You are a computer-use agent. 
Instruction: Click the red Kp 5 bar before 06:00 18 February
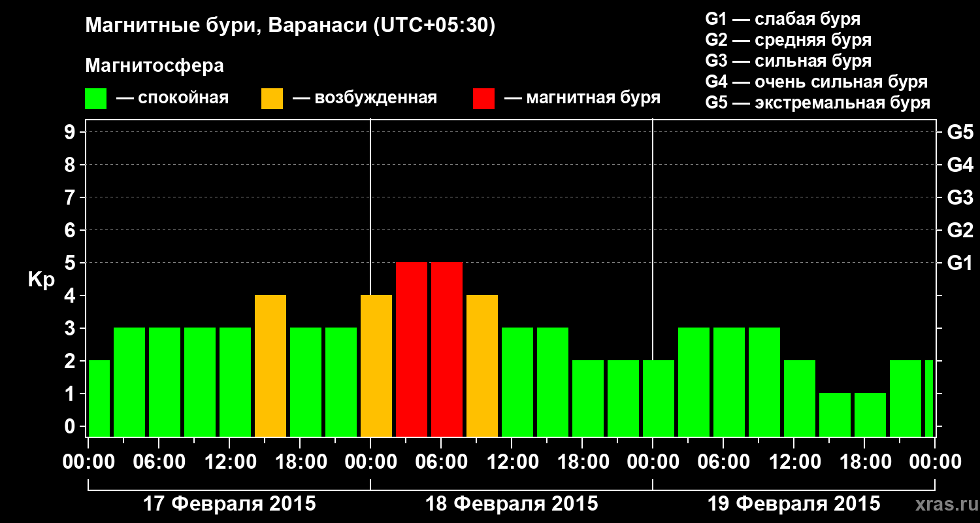click(412, 349)
